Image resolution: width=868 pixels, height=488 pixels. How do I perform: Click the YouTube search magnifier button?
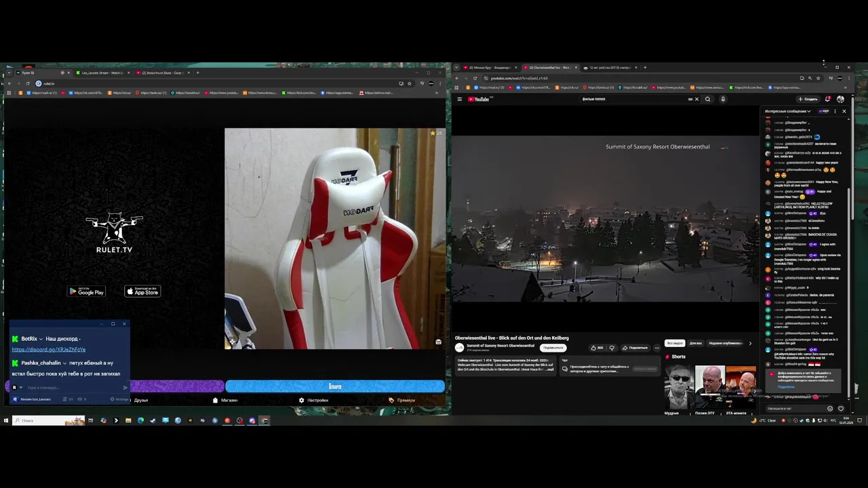pos(707,99)
